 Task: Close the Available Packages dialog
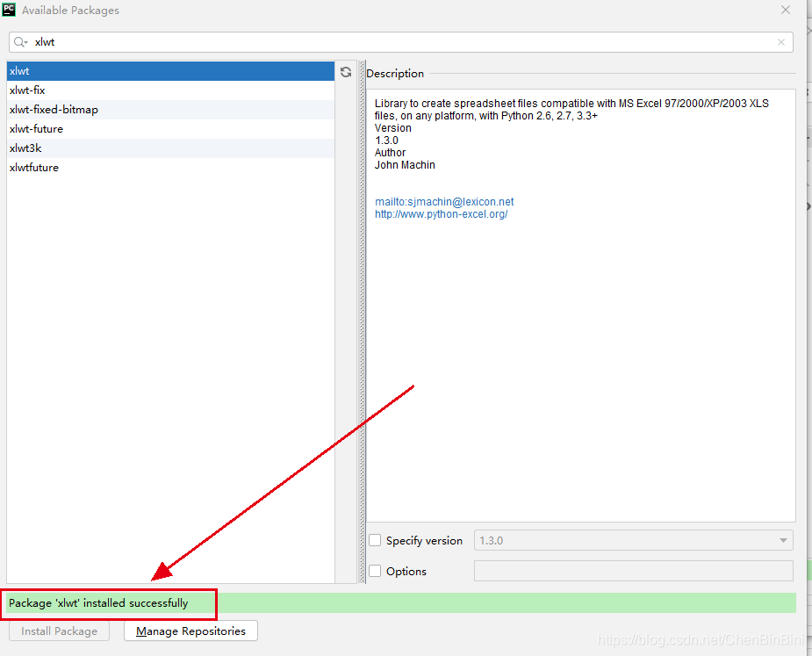point(786,10)
